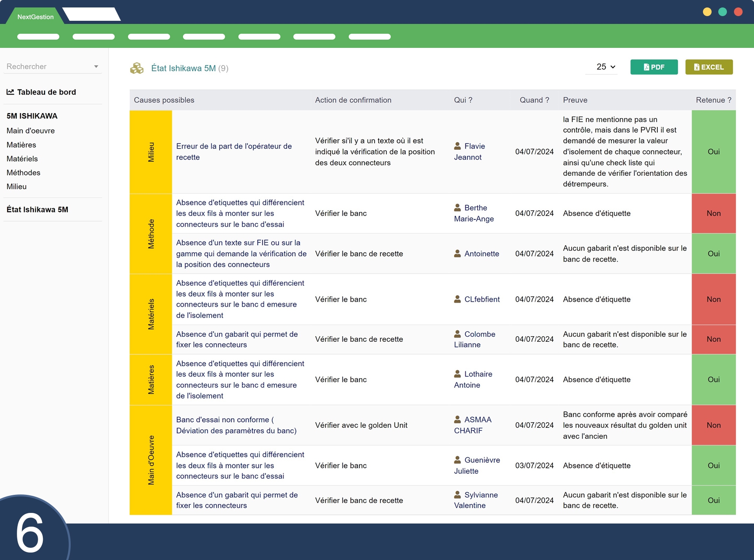Go to Matériels in sidebar
This screenshot has width=754, height=560.
[x=22, y=159]
